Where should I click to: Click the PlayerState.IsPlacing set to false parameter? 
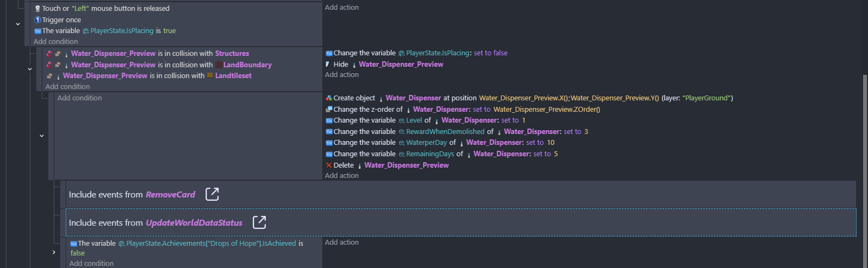coord(490,53)
